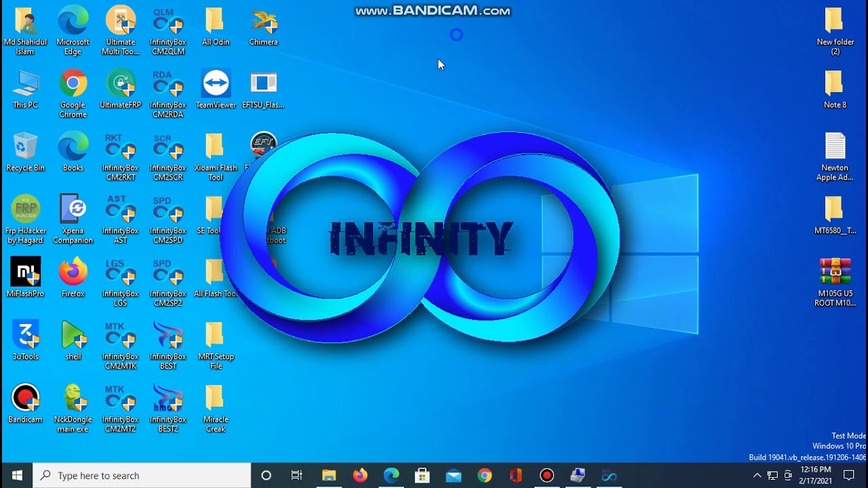Open the Books Edge shortcut
Screen dimensions: 868x488
pos(73,152)
